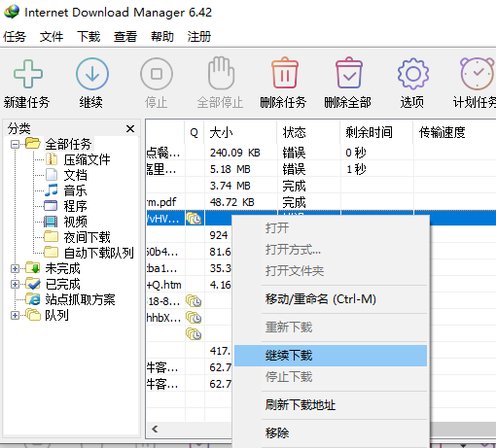
Task: Click the Internet Download Manager title icon
Action: pos(12,12)
